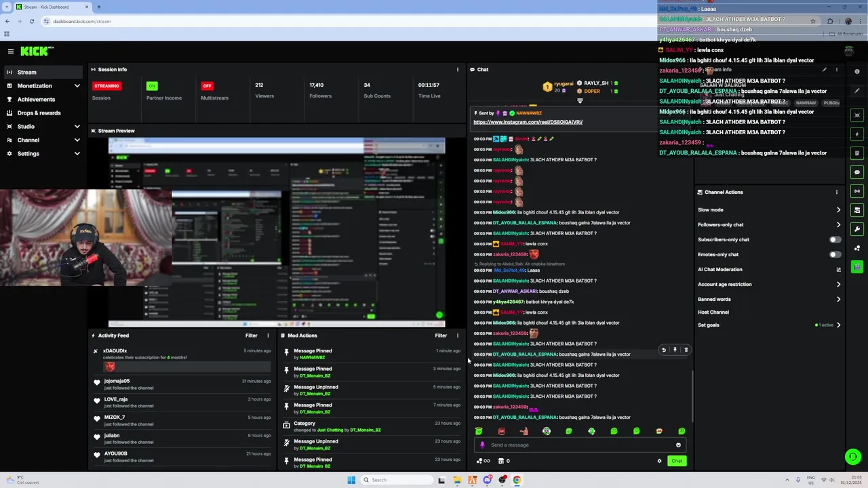The width and height of the screenshot is (868, 488).
Task: Click the green support headset bubble
Action: 853,457
